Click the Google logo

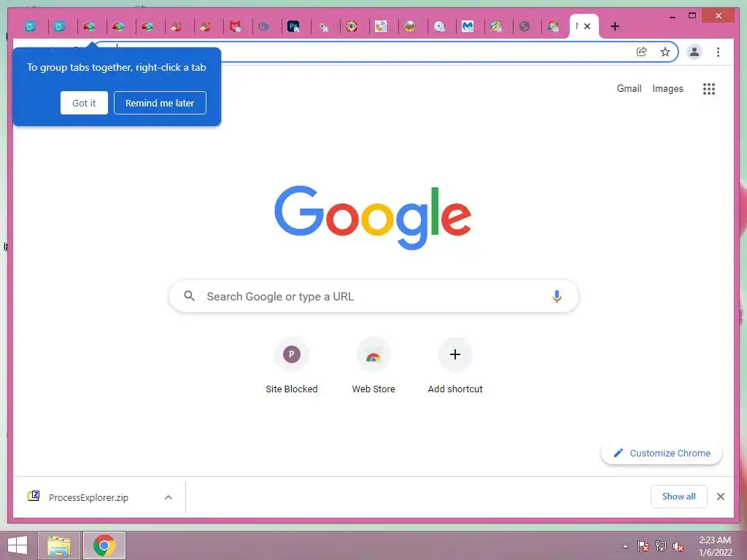pos(373,217)
